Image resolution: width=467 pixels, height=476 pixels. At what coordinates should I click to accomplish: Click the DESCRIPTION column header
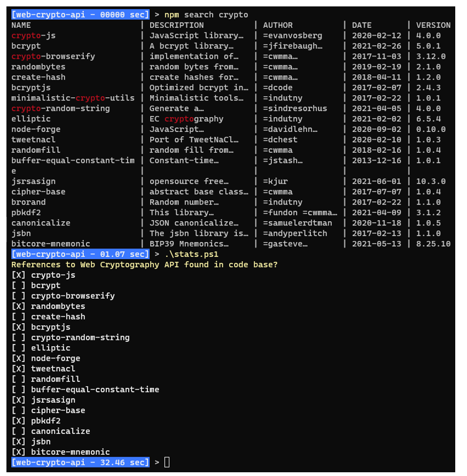point(176,25)
